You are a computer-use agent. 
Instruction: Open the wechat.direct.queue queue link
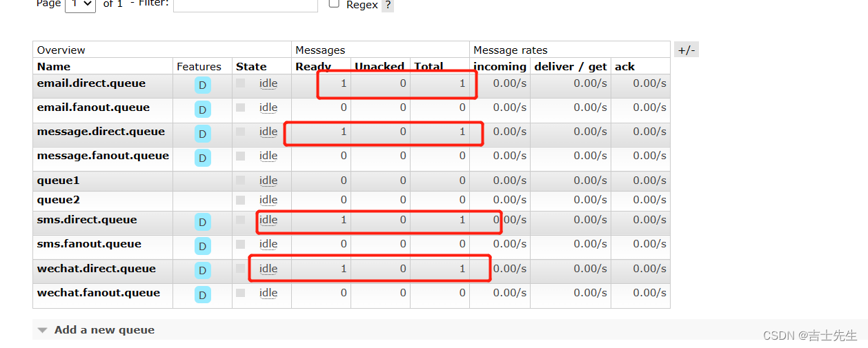click(x=96, y=269)
